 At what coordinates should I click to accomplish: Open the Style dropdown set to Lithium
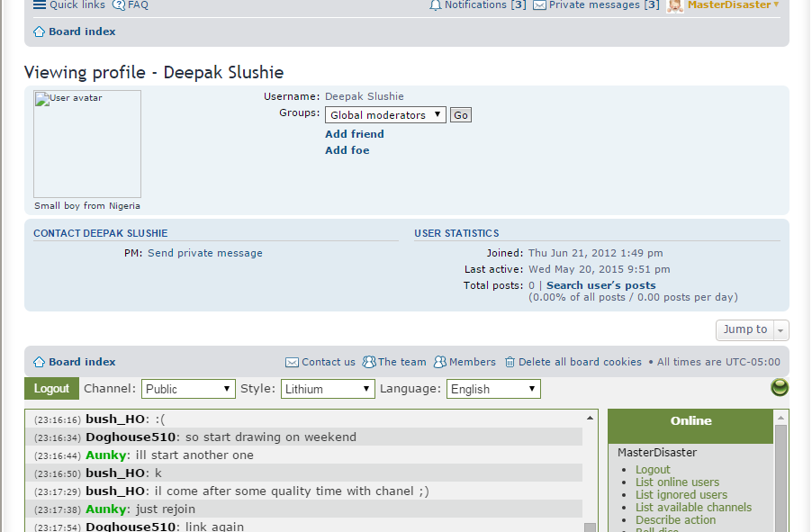328,389
